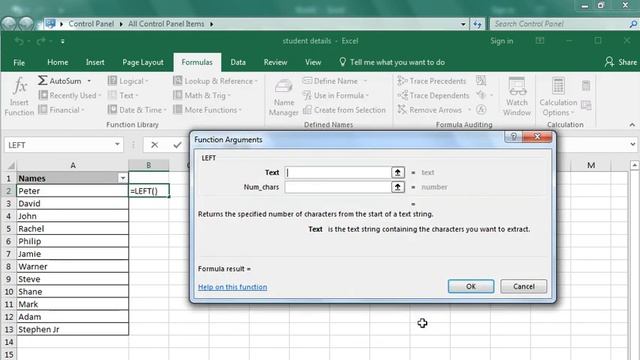Expand the Name Box dropdown arrow
The height and width of the screenshot is (360, 640).
[x=117, y=144]
